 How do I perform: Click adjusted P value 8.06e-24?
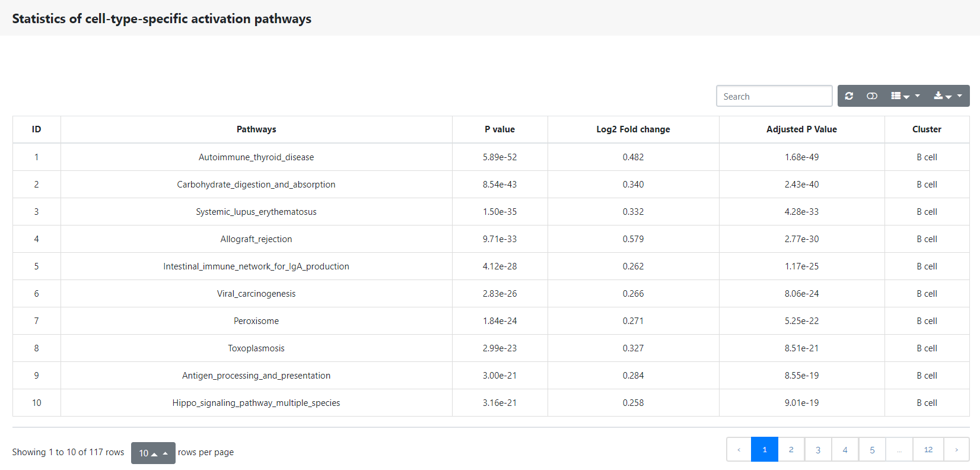pyautogui.click(x=801, y=294)
